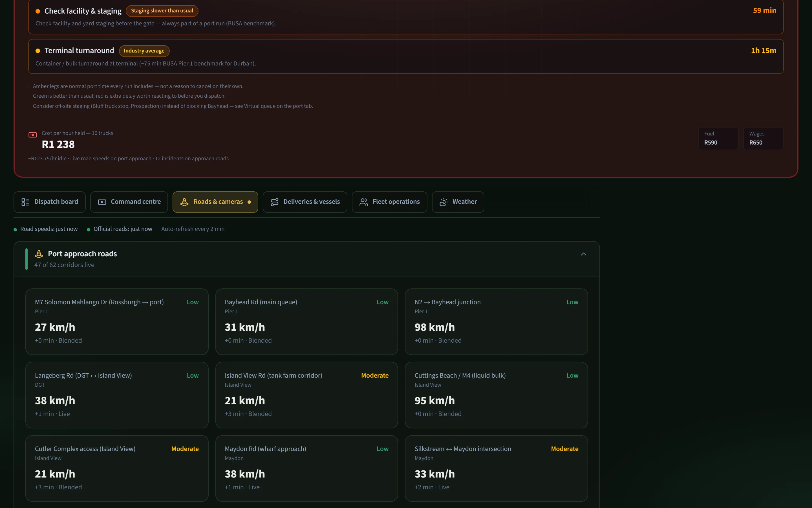812x508 pixels.
Task: Click the people icon on Fleet operations
Action: [364, 202]
